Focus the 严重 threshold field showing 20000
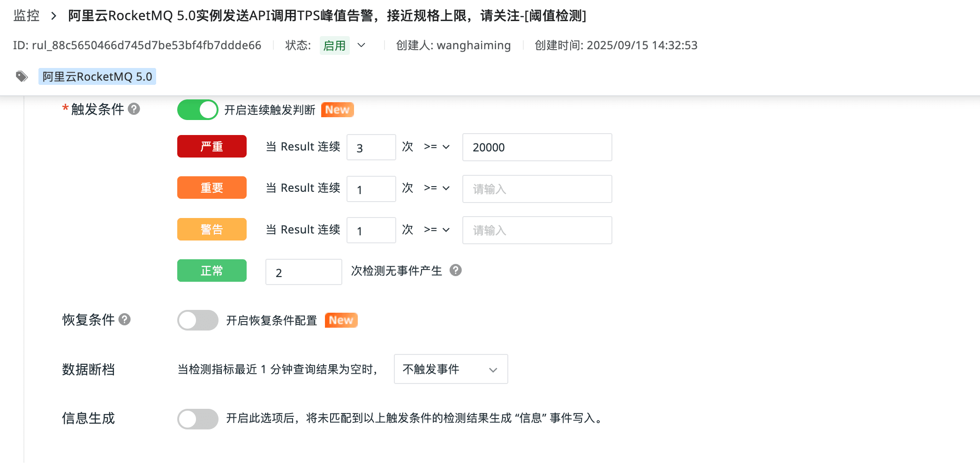The image size is (980, 466). [537, 147]
